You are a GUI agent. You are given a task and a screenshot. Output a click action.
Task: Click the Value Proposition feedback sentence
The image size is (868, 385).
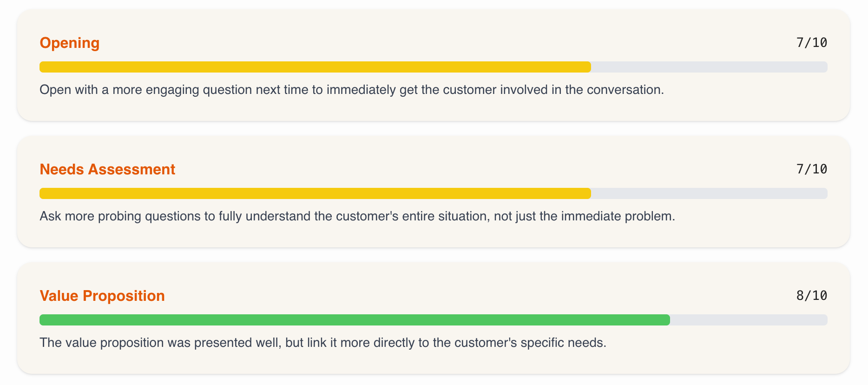tap(323, 343)
